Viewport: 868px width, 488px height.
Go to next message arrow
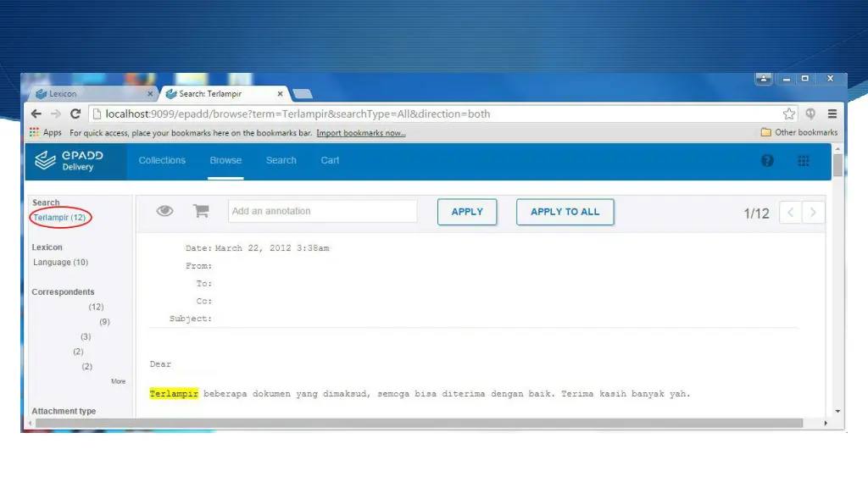tap(813, 213)
